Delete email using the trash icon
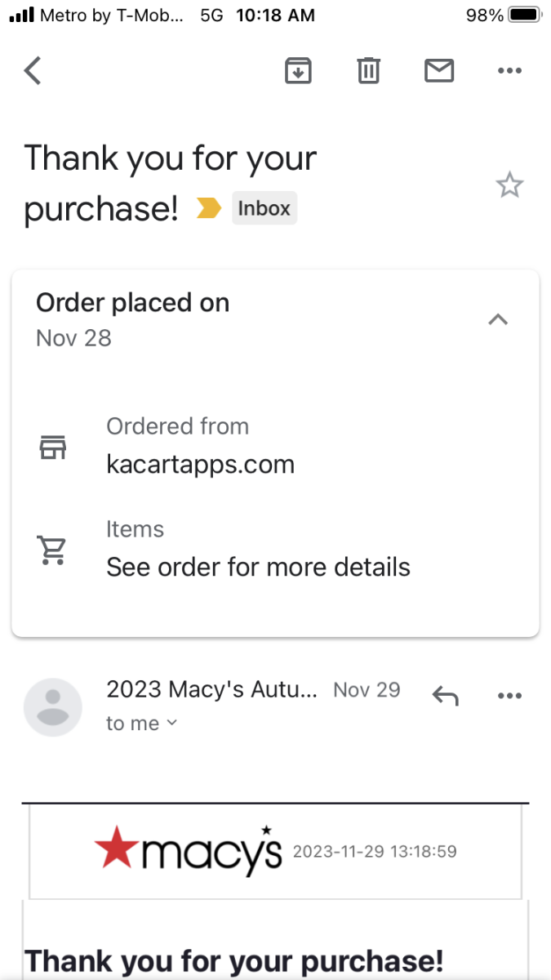 click(x=369, y=71)
